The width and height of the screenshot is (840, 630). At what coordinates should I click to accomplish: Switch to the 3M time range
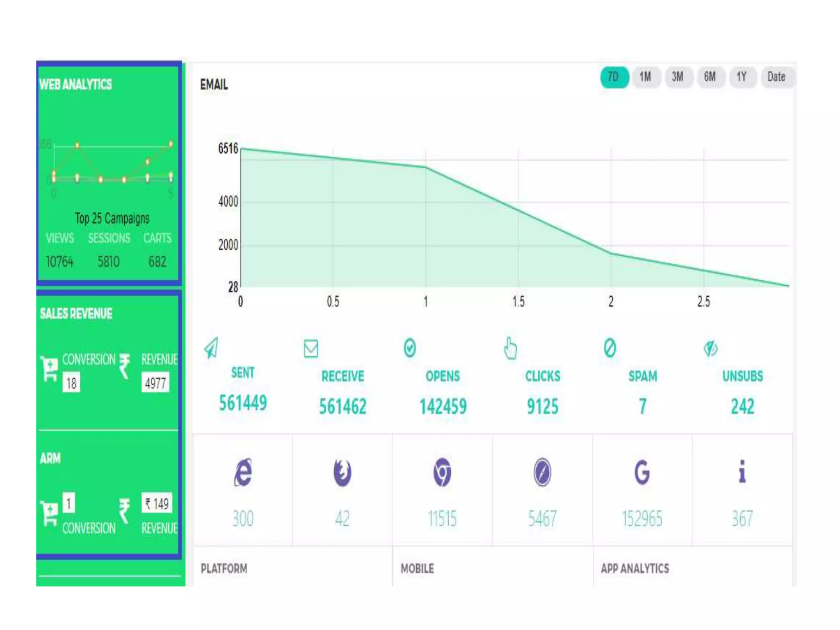(678, 77)
